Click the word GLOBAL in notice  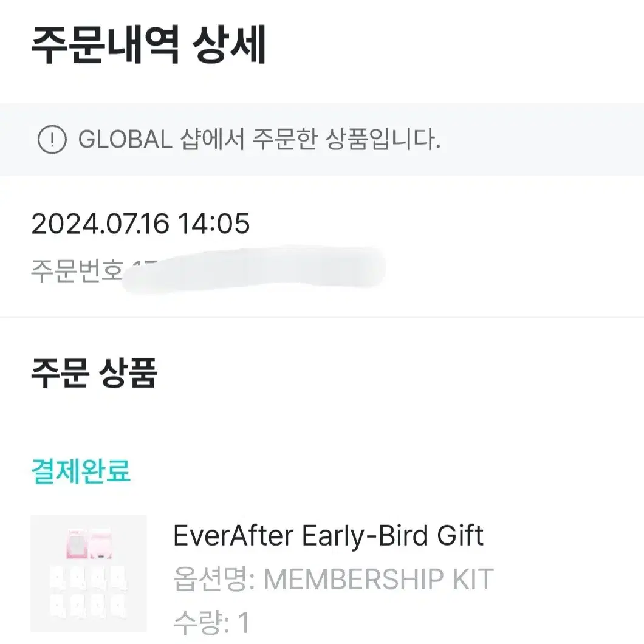click(x=125, y=140)
